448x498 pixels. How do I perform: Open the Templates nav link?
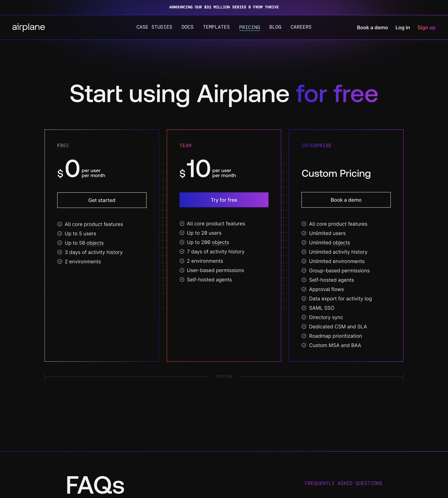pyautogui.click(x=216, y=27)
